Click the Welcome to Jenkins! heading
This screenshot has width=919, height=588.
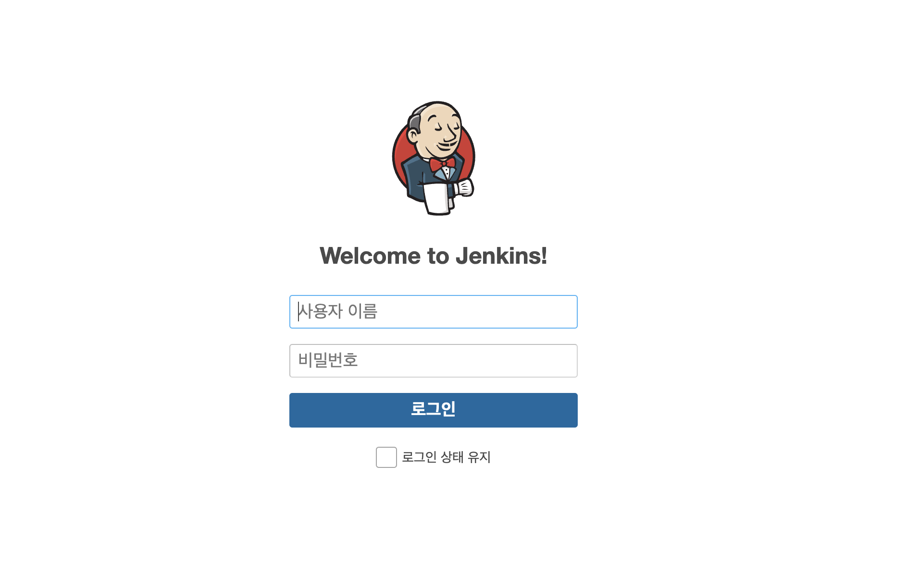(433, 256)
